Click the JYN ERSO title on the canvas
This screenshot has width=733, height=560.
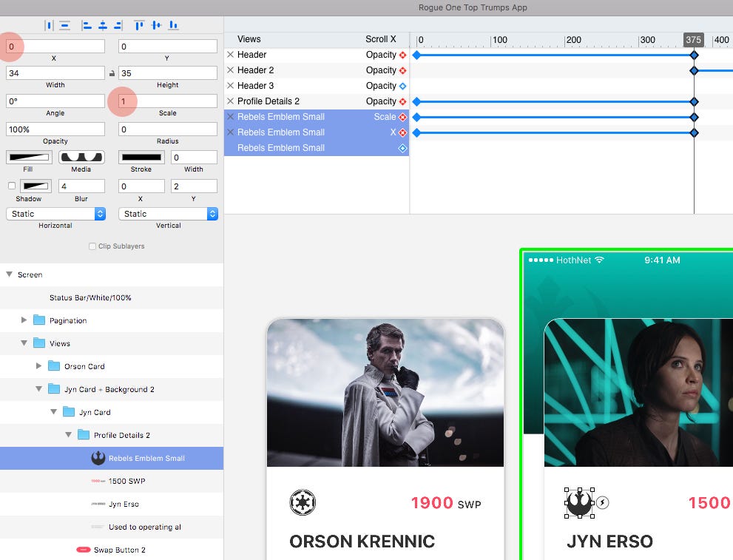[609, 542]
